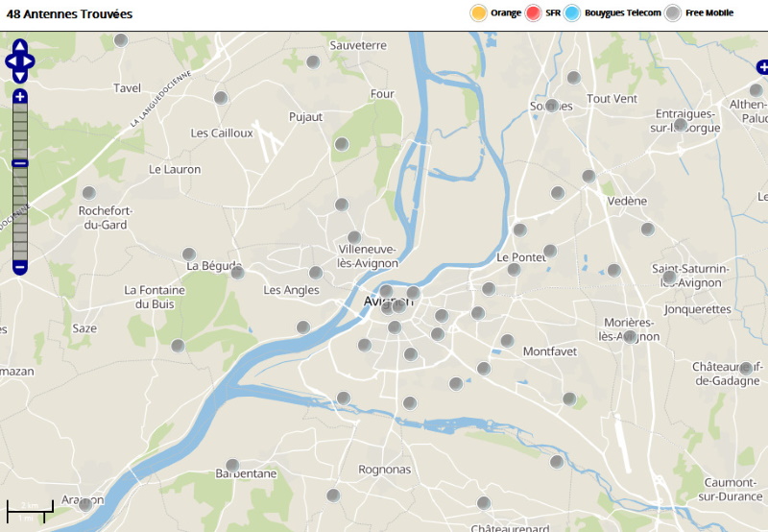The width and height of the screenshot is (768, 532).
Task: Select antenna marker above Rochefort-du-Gard
Action: pyautogui.click(x=89, y=193)
